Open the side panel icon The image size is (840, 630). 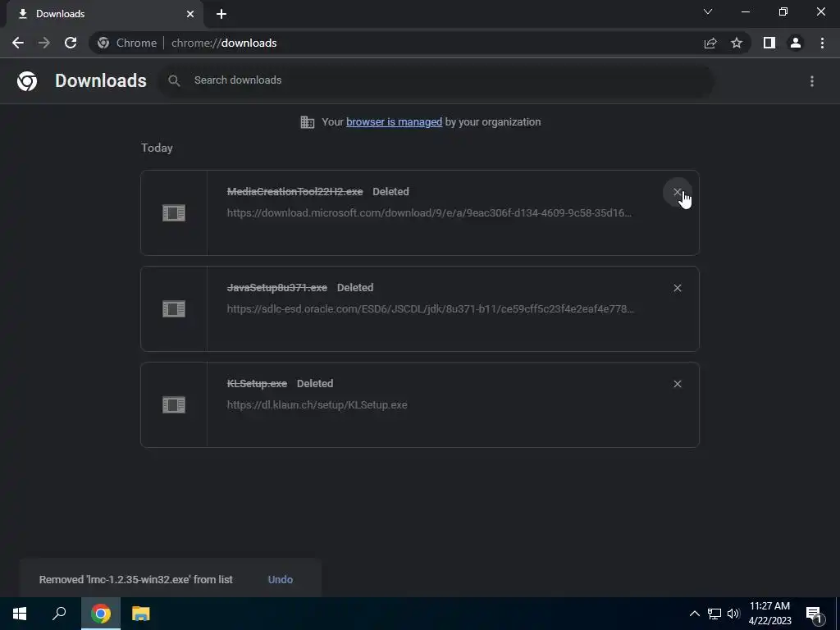[x=769, y=43]
